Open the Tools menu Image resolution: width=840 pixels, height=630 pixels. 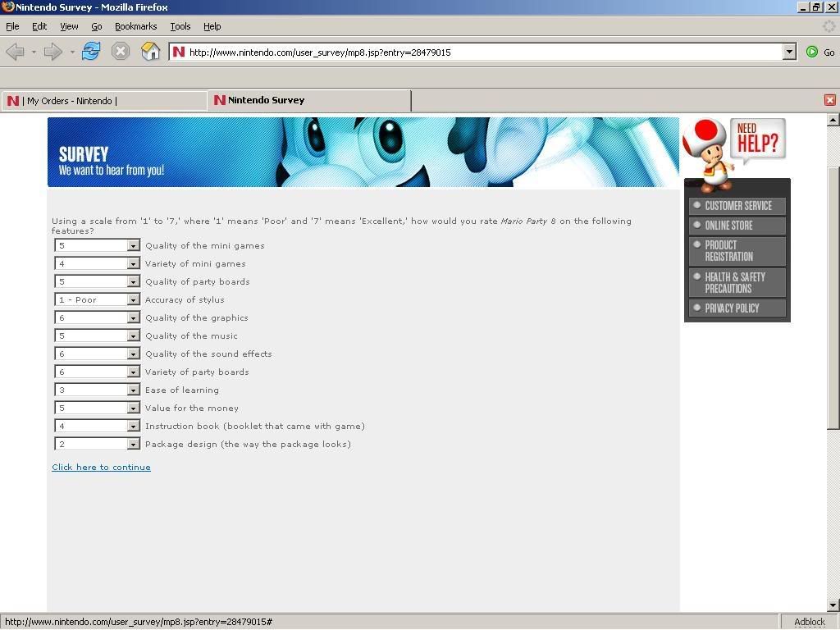[x=180, y=26]
